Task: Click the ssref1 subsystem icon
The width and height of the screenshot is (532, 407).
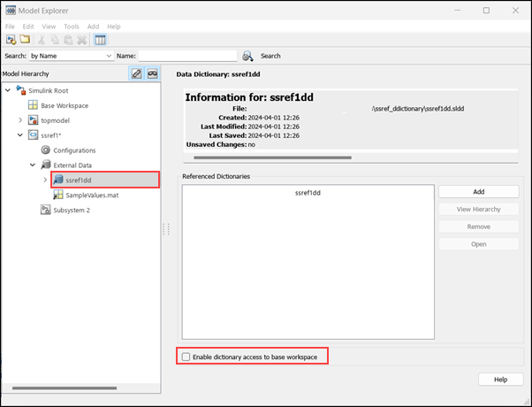Action: (x=33, y=135)
